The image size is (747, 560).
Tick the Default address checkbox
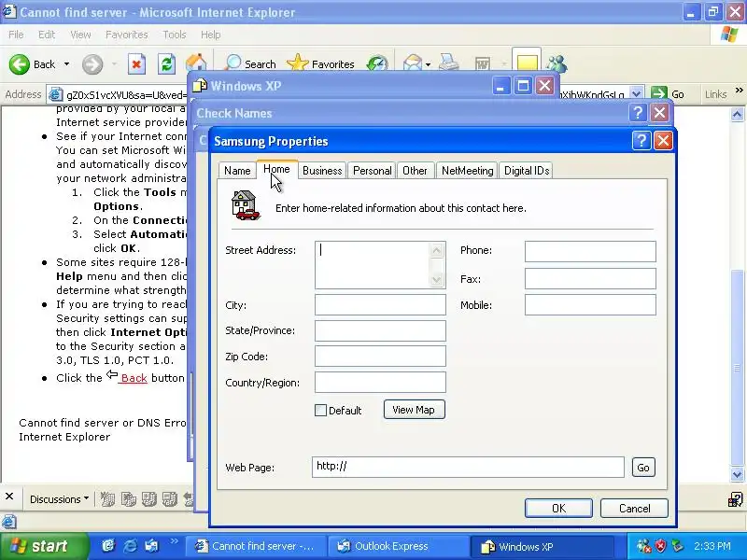point(320,410)
